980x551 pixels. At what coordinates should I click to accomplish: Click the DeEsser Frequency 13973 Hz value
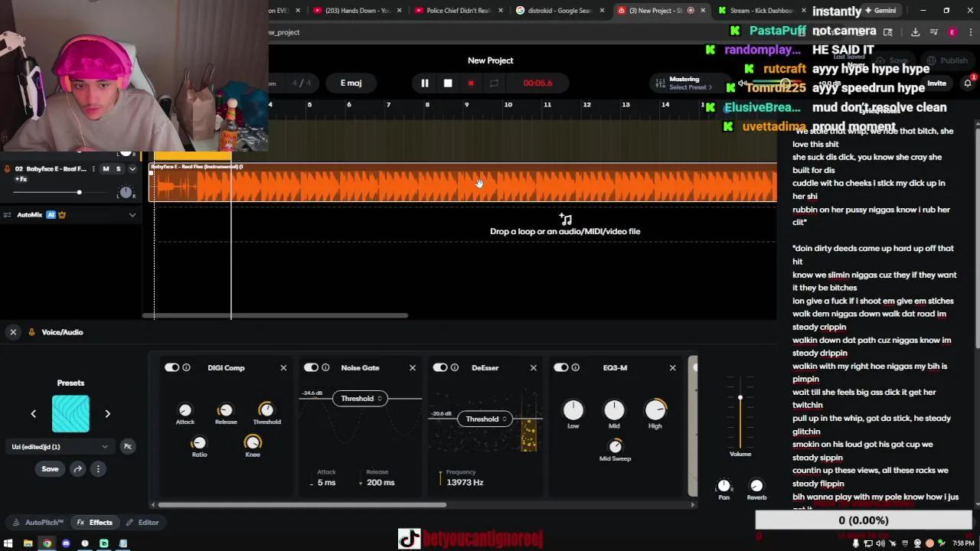[x=465, y=483]
